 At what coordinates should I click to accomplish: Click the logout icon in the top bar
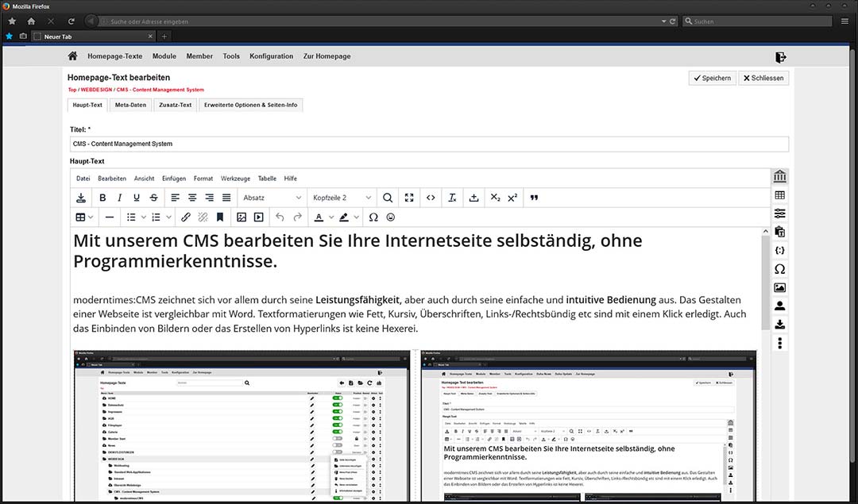[x=780, y=56]
